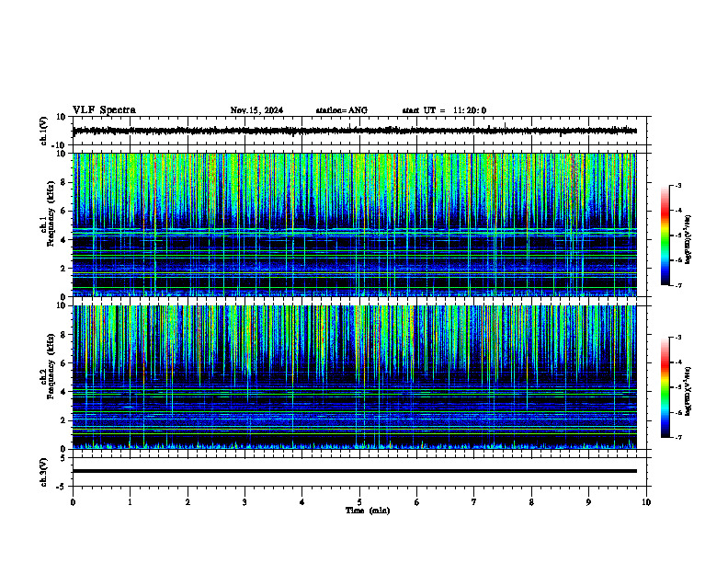Click time axis tick label "5"
The width and height of the screenshot is (728, 563).
click(x=359, y=502)
